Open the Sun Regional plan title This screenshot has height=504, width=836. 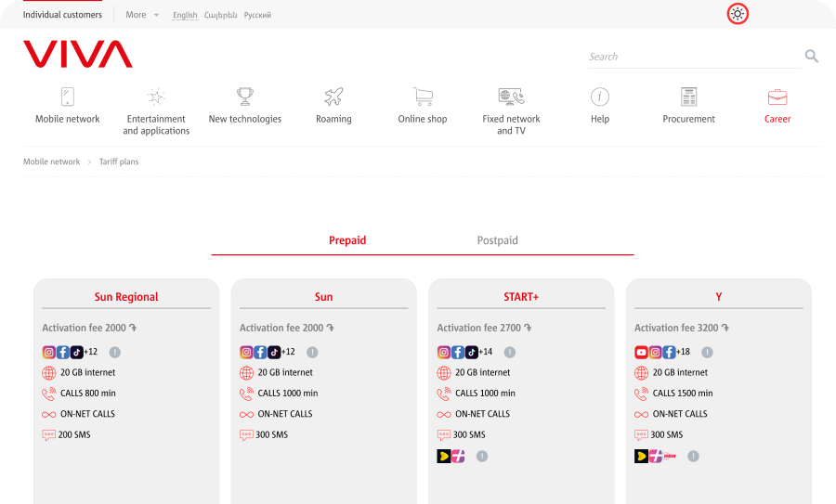126,297
